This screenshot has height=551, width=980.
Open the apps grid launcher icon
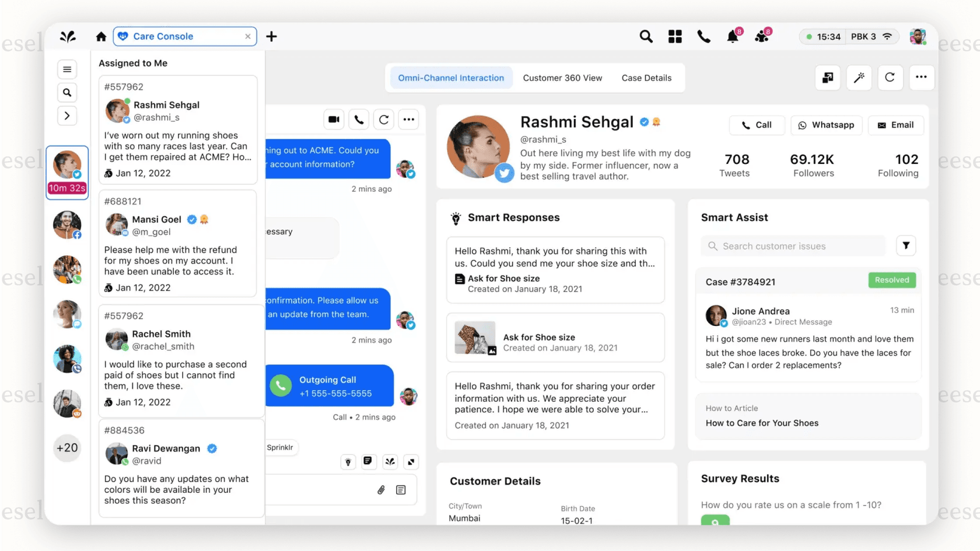coord(675,37)
